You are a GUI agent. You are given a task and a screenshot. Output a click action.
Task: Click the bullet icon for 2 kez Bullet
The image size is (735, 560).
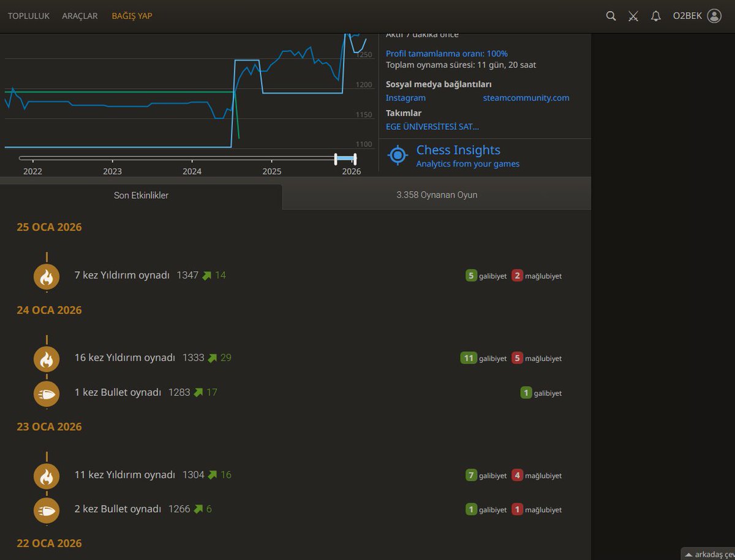(47, 510)
